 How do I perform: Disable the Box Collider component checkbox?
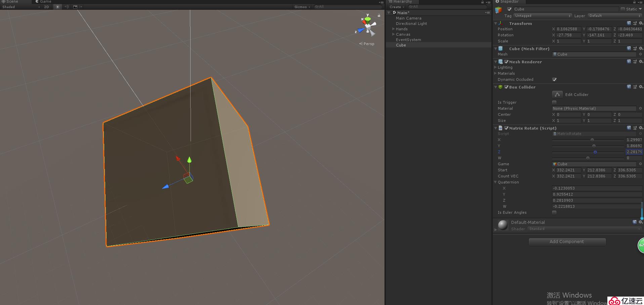pyautogui.click(x=506, y=87)
